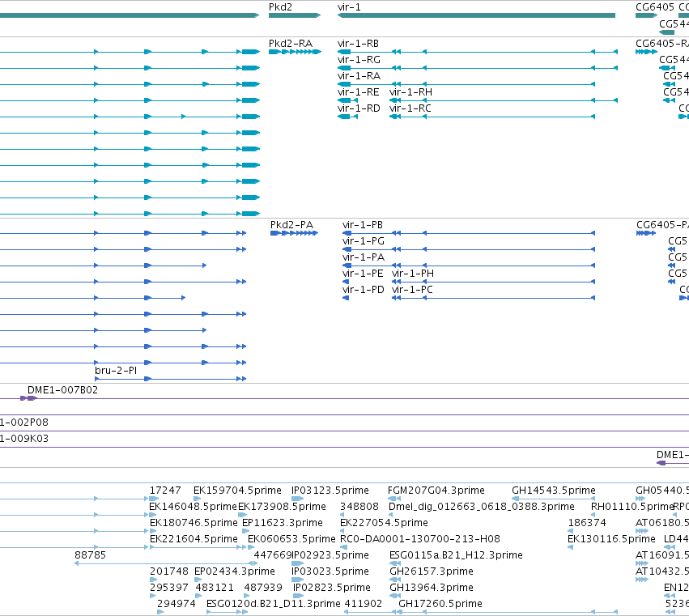Select EST IP03023.5prime

(x=330, y=572)
